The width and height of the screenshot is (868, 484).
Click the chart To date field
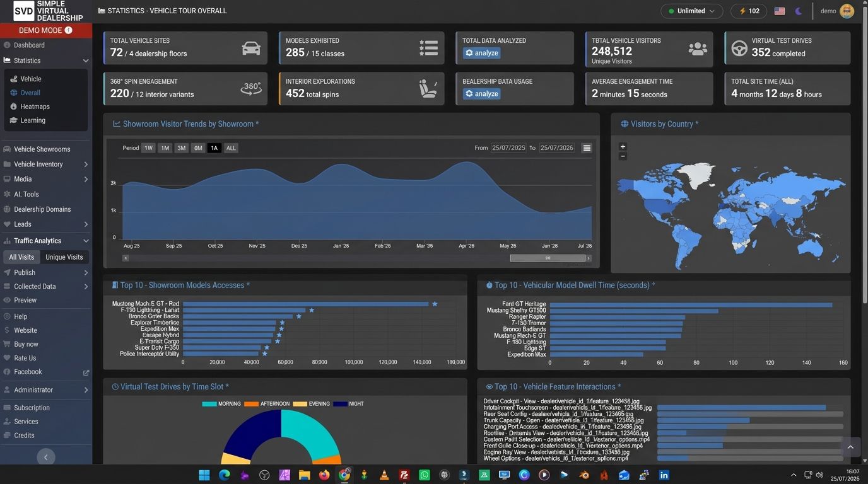click(557, 148)
